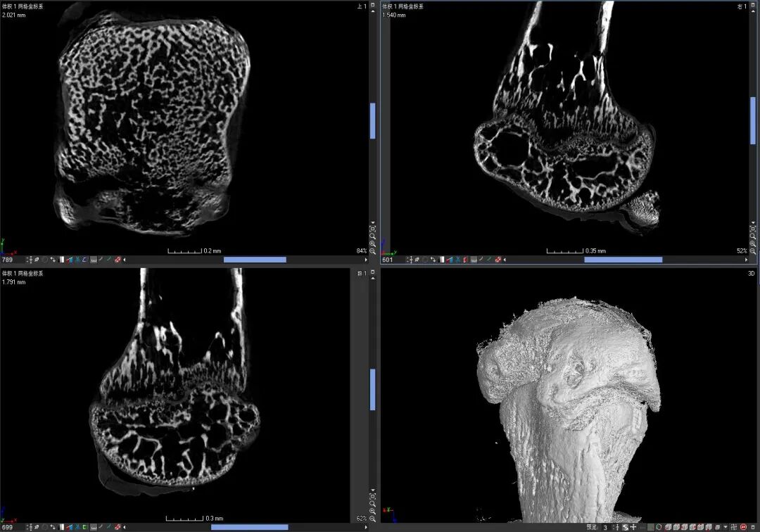Click the red link icon in top-left view toolbar
Screen dimensions: 760x532
click(x=118, y=260)
